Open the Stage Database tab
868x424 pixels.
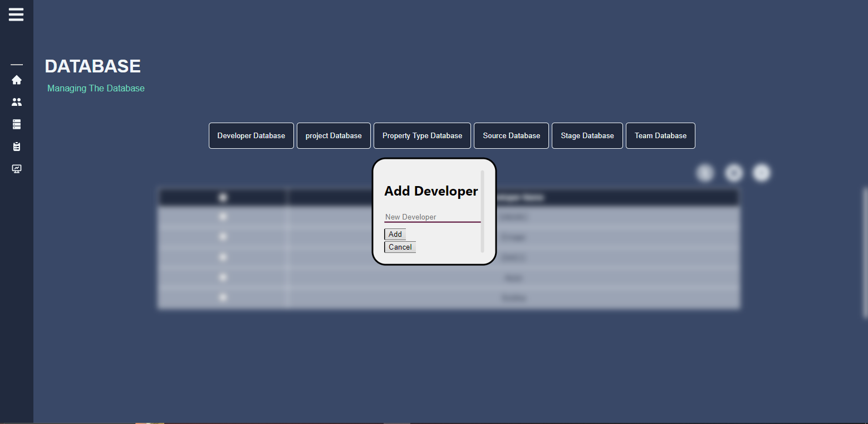tap(587, 136)
